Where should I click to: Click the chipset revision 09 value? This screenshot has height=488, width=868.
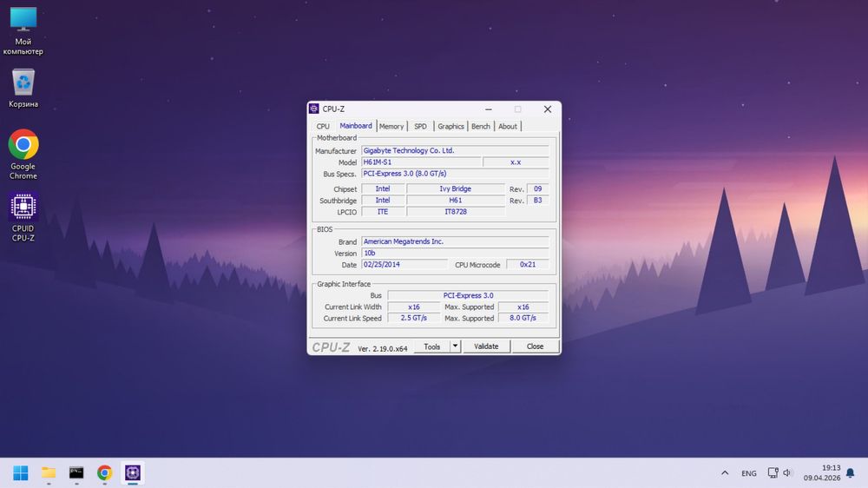tap(537, 189)
